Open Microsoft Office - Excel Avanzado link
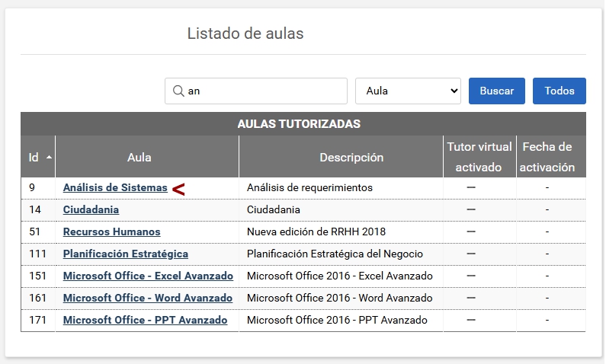This screenshot has width=606, height=364. point(148,276)
